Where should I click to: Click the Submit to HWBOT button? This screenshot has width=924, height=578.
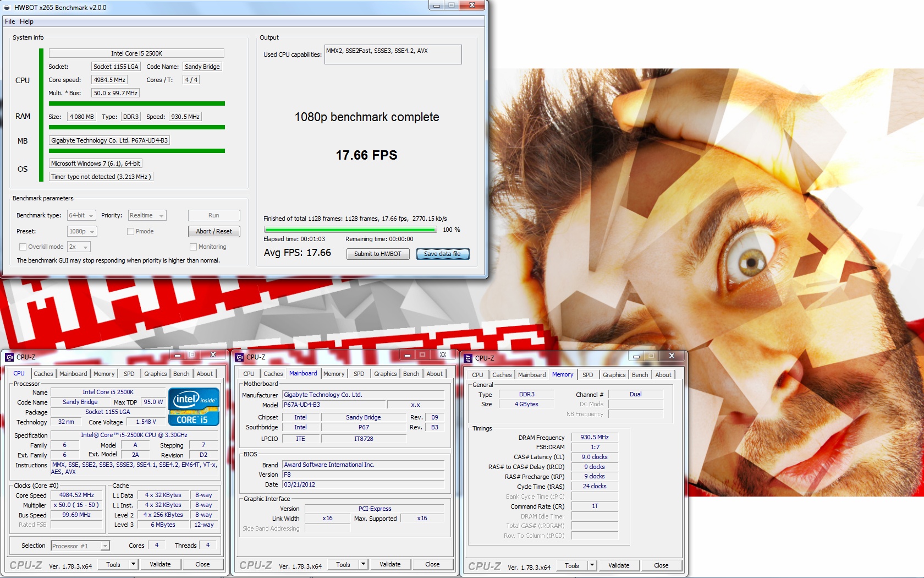pos(378,254)
